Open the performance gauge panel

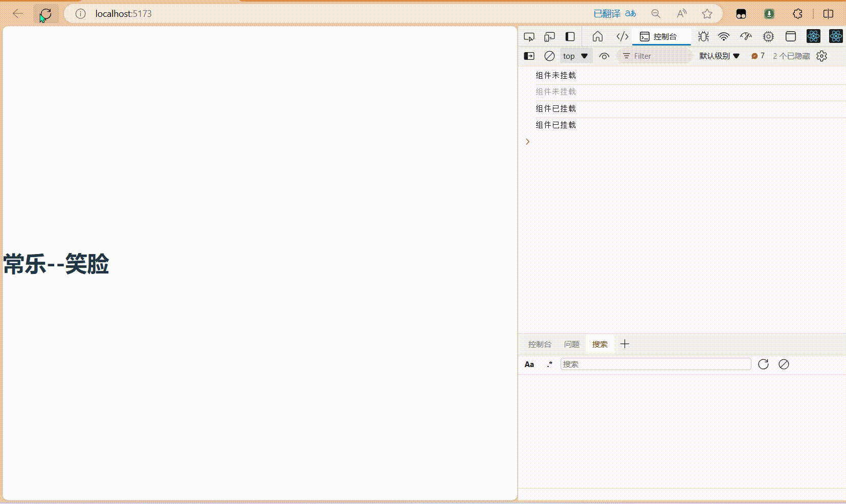(x=745, y=36)
